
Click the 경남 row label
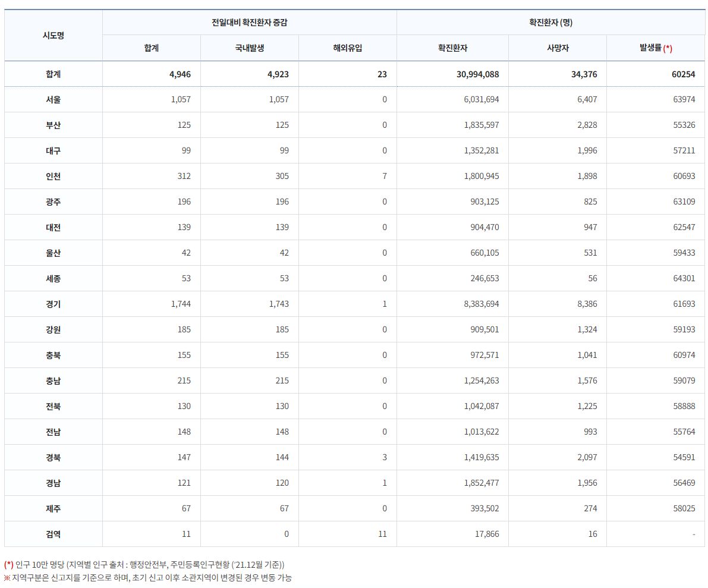(x=54, y=483)
